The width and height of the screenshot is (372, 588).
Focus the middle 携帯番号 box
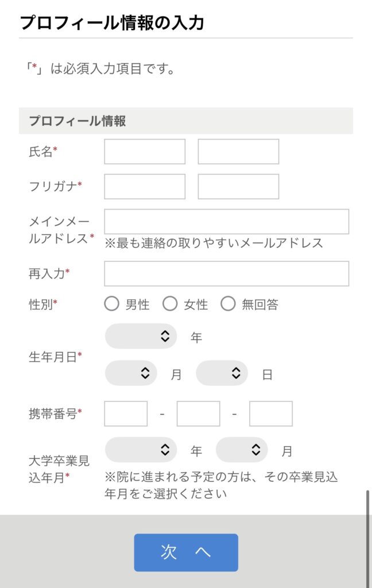point(198,413)
